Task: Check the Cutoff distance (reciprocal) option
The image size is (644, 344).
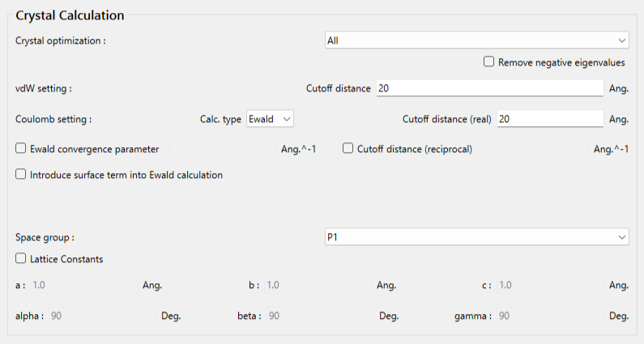Action: click(x=348, y=149)
